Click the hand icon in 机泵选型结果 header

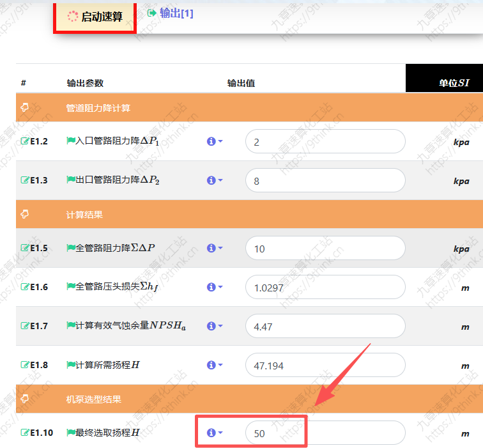(25, 399)
